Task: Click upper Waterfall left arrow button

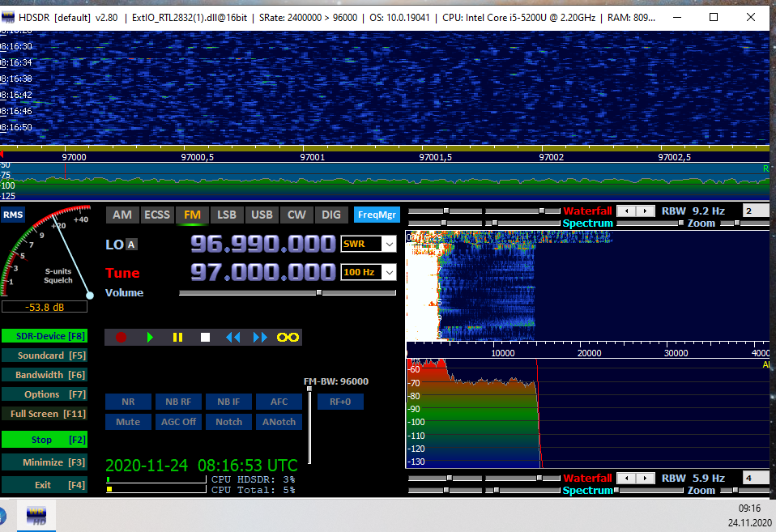Action: (626, 211)
